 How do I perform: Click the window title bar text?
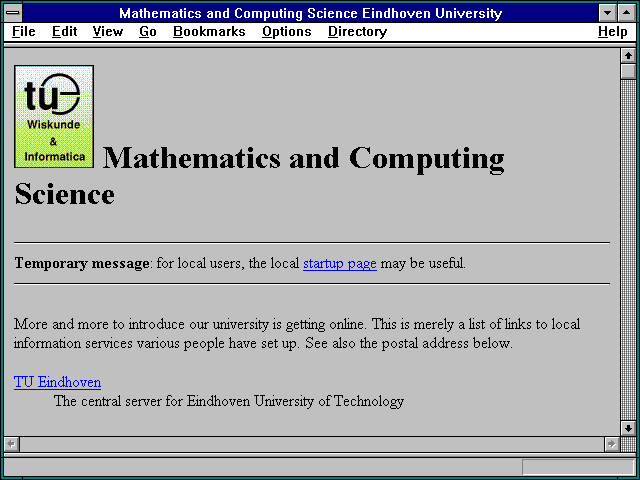[x=310, y=13]
